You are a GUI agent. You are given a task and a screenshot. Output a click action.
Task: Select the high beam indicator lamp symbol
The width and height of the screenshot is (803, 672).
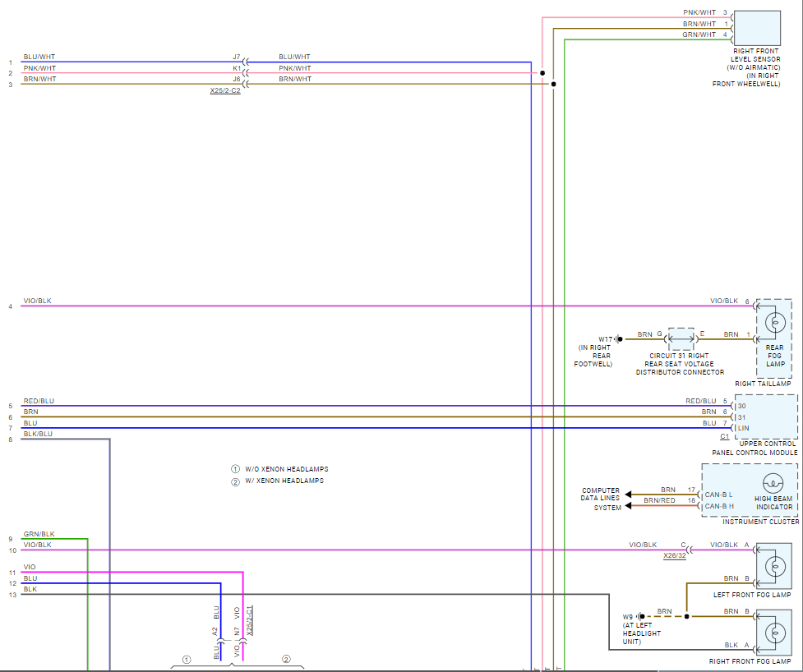click(773, 484)
